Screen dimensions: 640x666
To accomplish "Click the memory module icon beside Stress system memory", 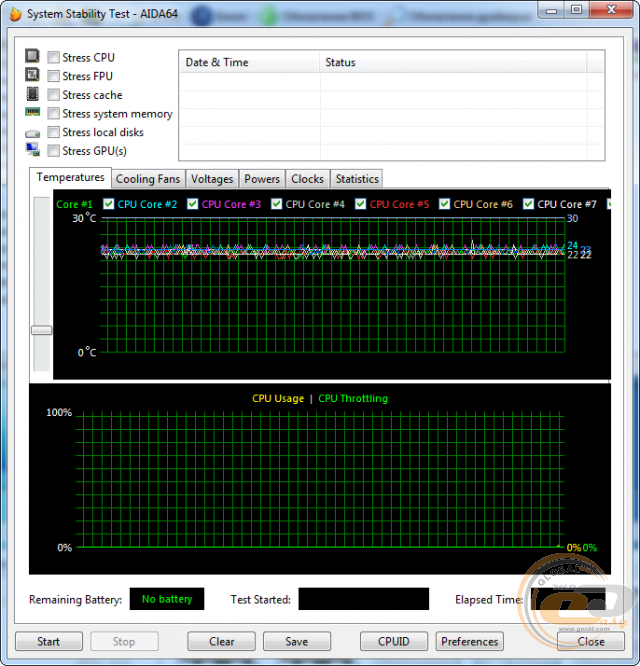I will tap(32, 112).
